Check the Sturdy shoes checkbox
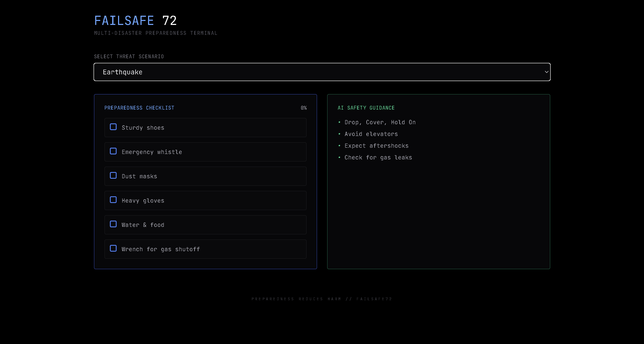 [x=113, y=127]
